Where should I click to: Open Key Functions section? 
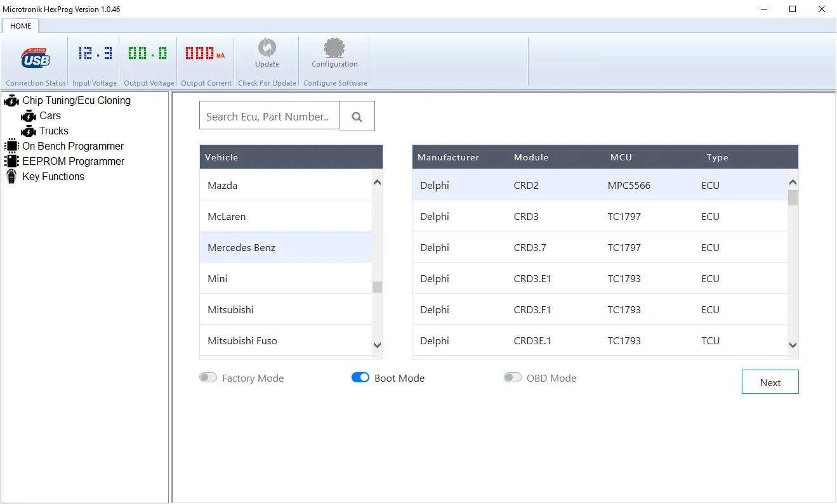coord(53,176)
